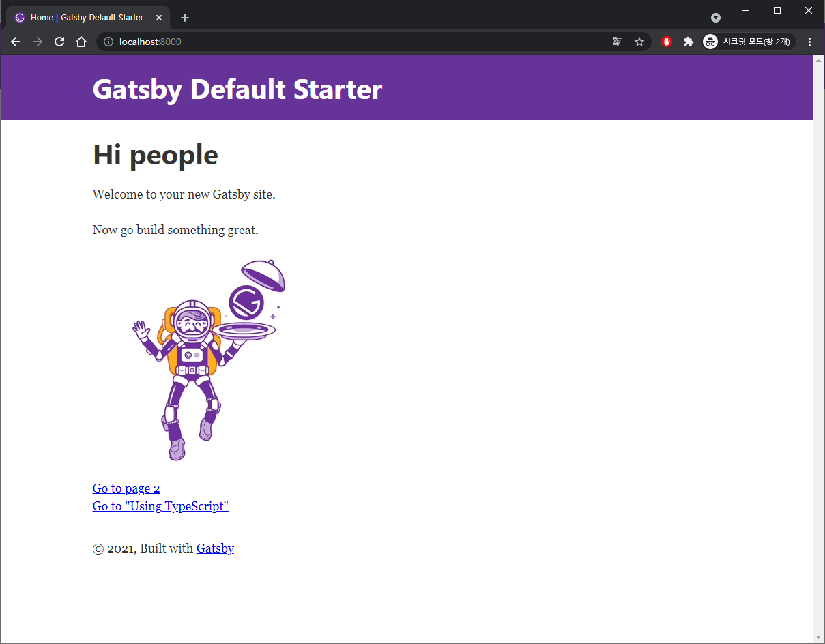The image size is (825, 644).
Task: Click the 'Hi people' heading
Action: (156, 155)
